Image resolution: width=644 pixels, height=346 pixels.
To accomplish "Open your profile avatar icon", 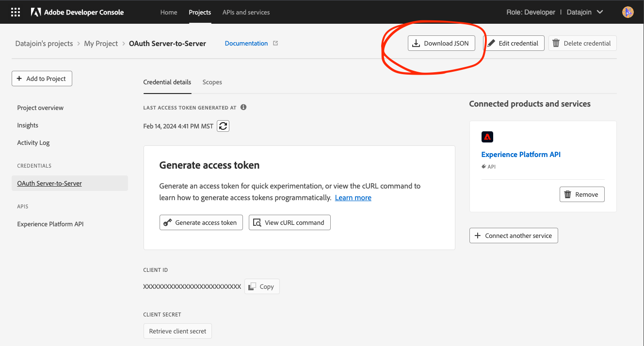I will click(628, 12).
